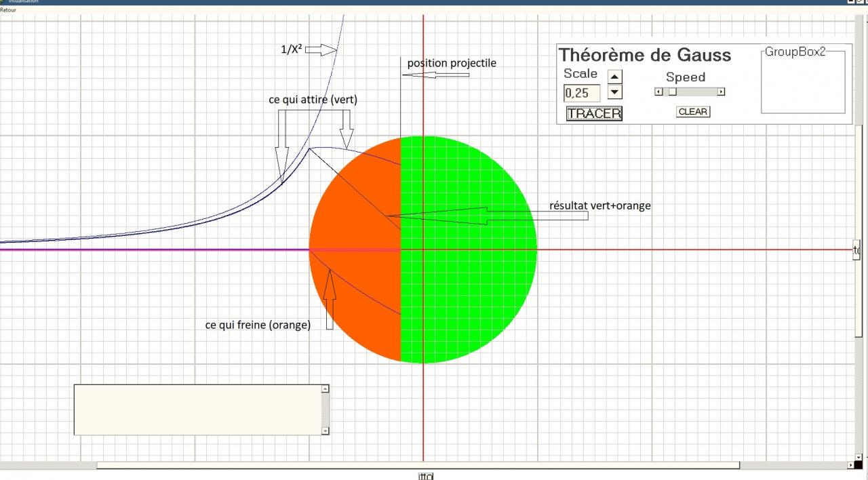Click the Speed slider right arrow
This screenshot has width=868, height=480.
[x=721, y=92]
